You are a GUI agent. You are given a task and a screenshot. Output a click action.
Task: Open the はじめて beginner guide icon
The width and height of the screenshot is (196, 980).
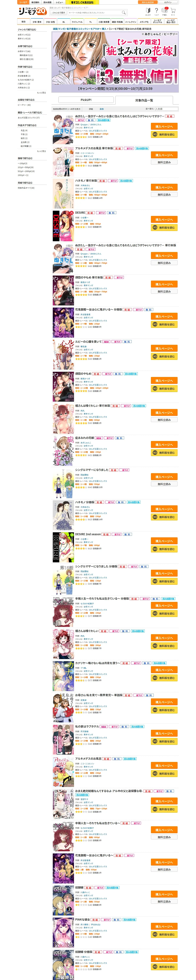pyautogui.click(x=148, y=11)
